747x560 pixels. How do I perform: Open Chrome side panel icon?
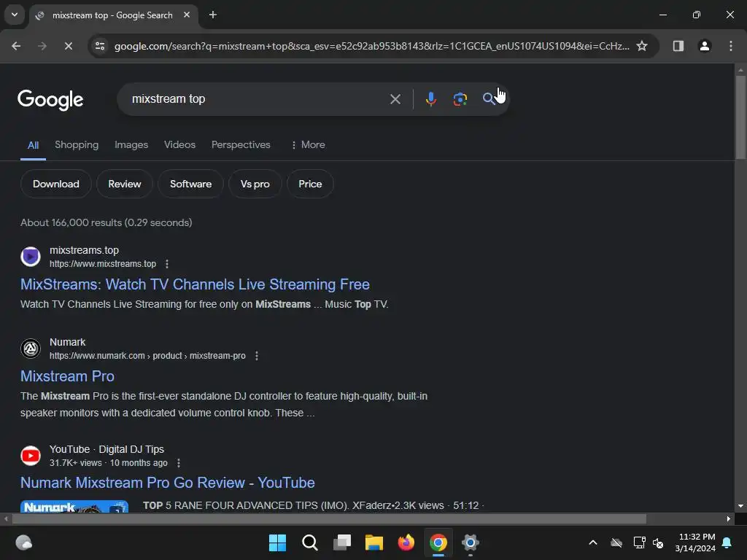point(678,46)
